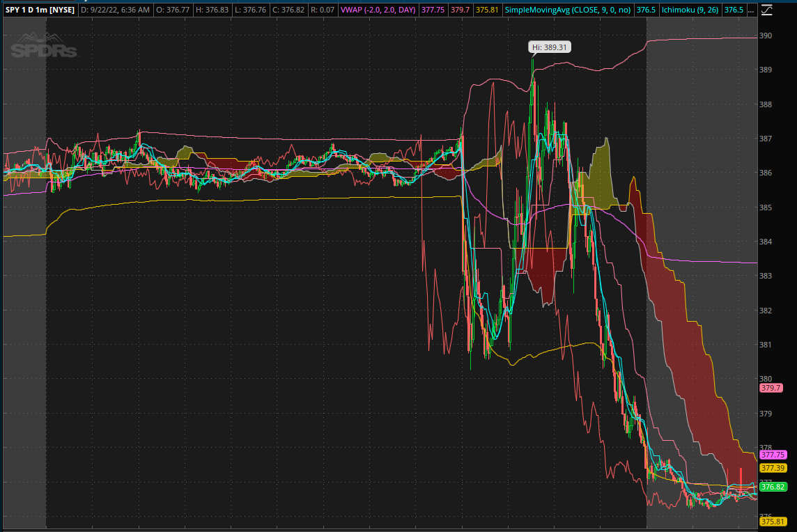Click the 390 price axis label
The image size is (797, 532).
pyautogui.click(x=766, y=36)
